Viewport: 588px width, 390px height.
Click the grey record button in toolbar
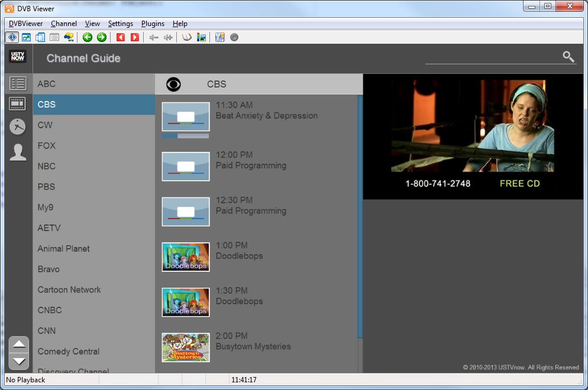234,37
